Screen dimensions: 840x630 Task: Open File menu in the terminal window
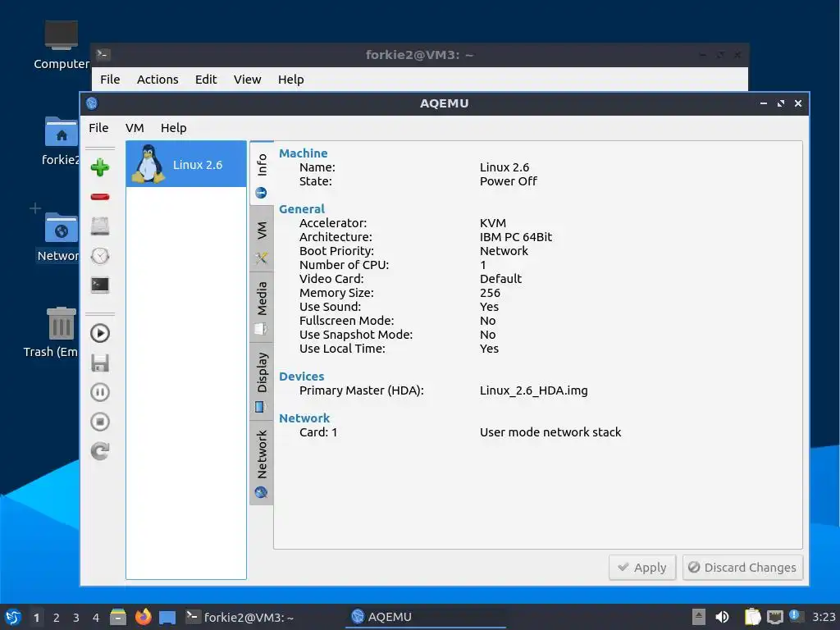point(110,80)
